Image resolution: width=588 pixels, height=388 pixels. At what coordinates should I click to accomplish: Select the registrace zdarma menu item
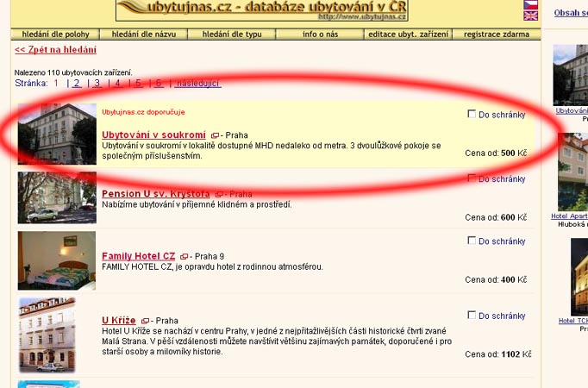(x=497, y=34)
